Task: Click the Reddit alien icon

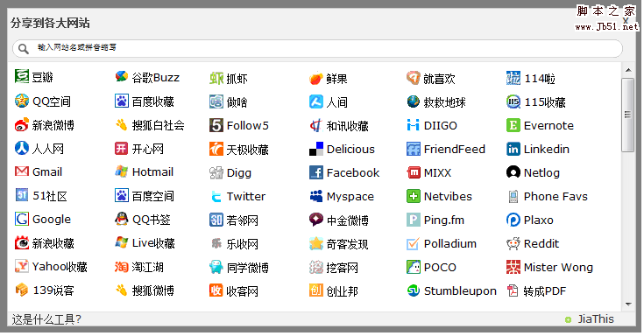Action: pyautogui.click(x=513, y=244)
